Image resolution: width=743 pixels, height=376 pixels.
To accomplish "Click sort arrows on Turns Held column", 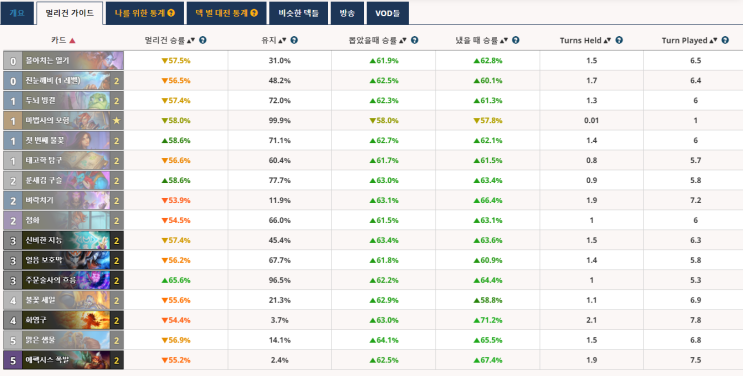I will (x=607, y=41).
